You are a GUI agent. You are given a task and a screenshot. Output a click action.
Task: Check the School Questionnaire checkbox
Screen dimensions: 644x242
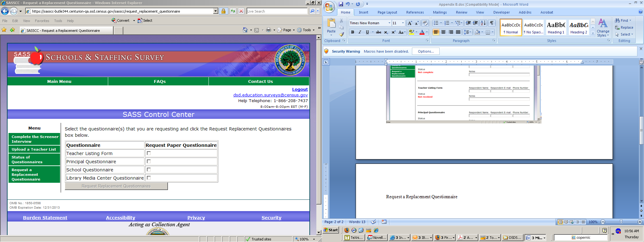coord(149,170)
